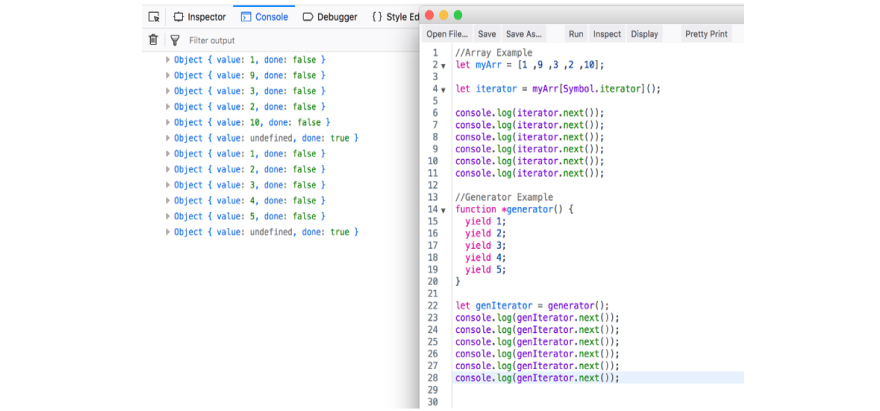Open the Debugger tab
Viewport: 880px width, 411px height.
click(329, 17)
